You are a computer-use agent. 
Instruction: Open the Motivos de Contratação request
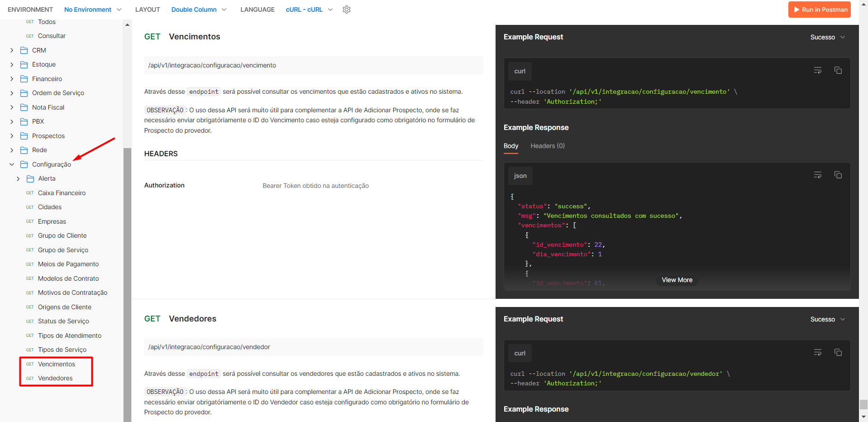[72, 293]
